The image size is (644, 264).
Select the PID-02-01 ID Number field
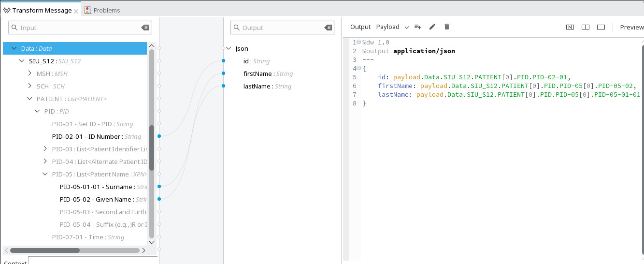click(86, 136)
